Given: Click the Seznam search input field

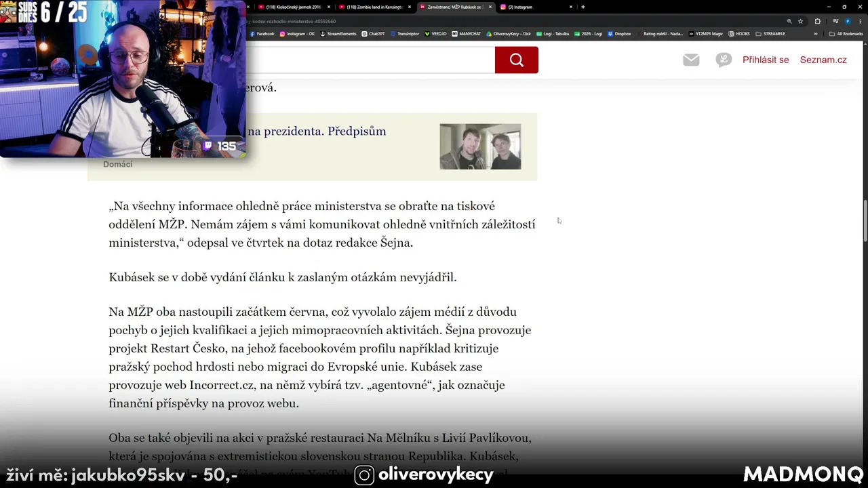Looking at the screenshot, I should (x=370, y=60).
